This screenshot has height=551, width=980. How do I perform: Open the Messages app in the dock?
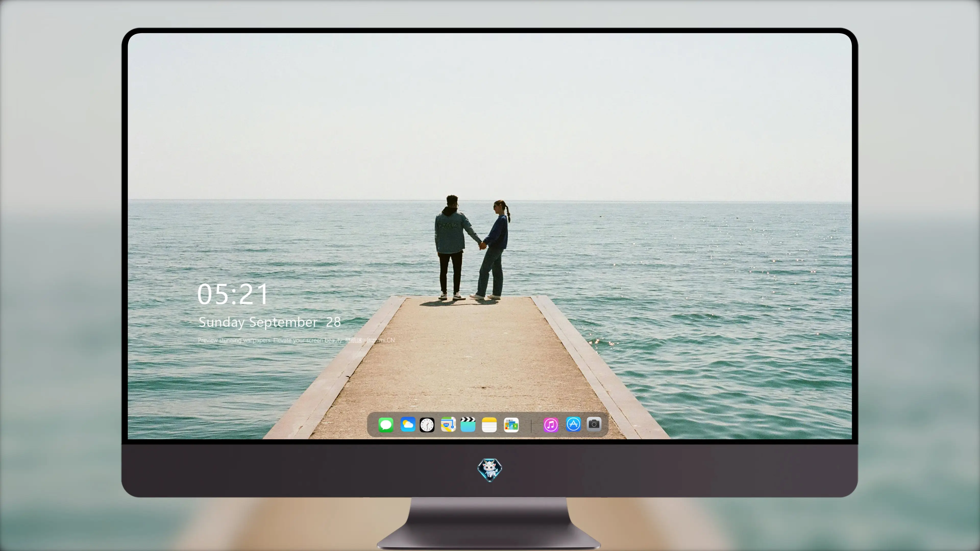click(386, 425)
